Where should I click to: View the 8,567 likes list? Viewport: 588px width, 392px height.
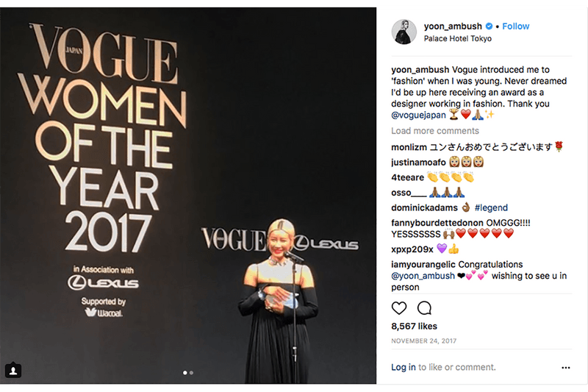[414, 327]
